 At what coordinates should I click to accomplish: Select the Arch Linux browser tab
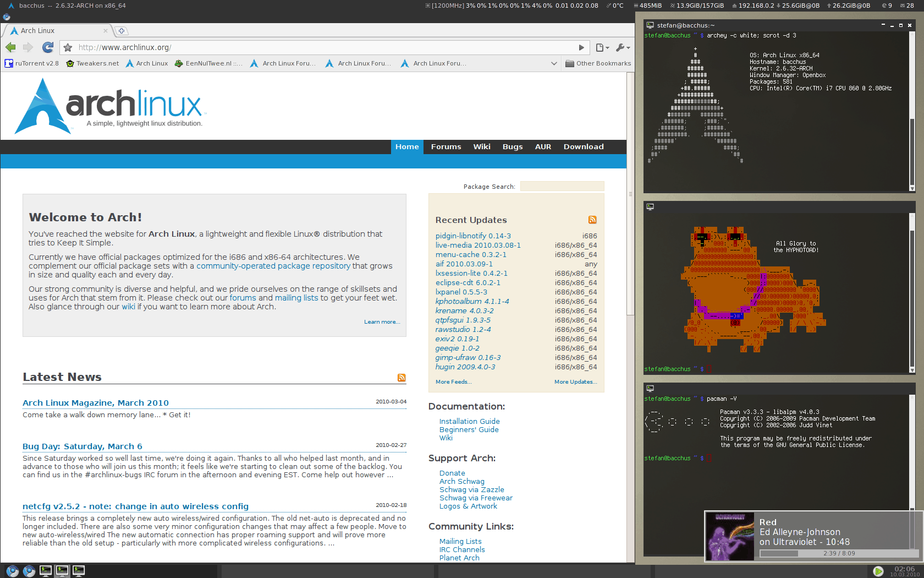[x=58, y=31]
